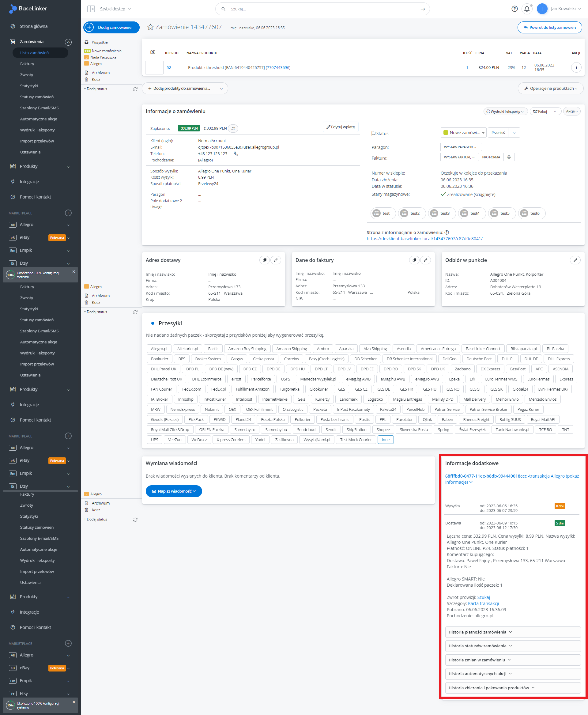Click the phone call icon beside the telephone number
This screenshot has height=715, width=588.
(236, 153)
